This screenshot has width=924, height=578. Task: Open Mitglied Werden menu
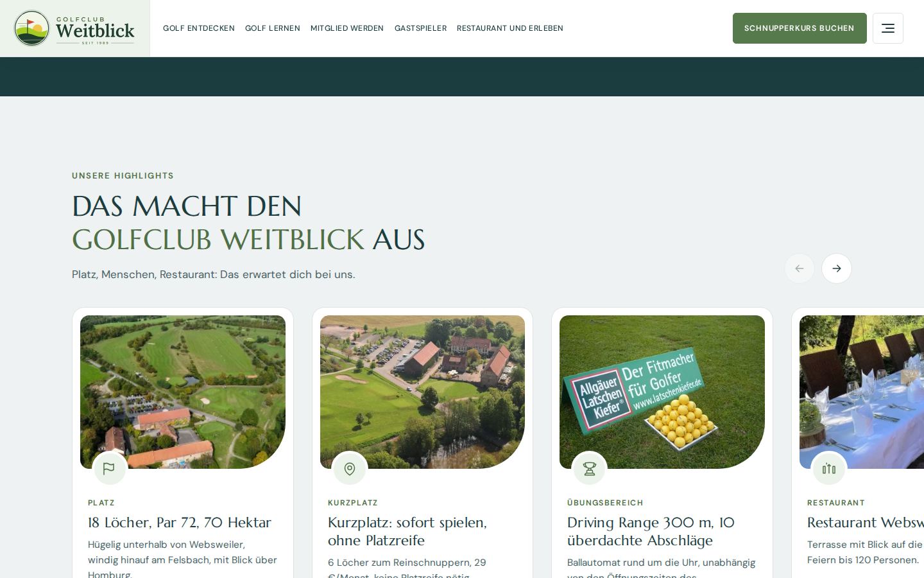(x=347, y=28)
